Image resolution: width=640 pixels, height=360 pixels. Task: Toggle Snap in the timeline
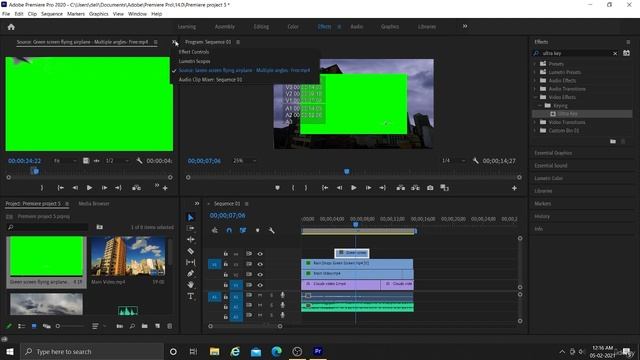229,231
